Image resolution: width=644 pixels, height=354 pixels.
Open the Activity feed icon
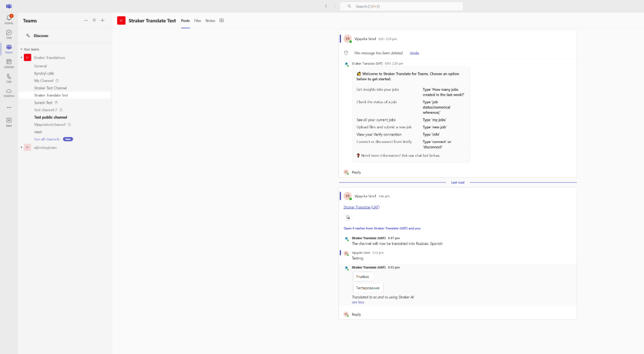coord(9,19)
